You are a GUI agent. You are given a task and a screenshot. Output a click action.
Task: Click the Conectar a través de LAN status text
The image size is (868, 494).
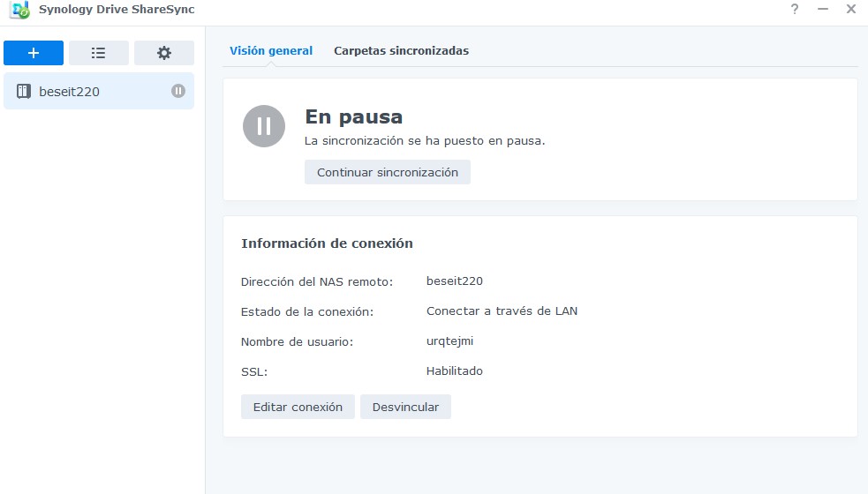click(x=502, y=311)
